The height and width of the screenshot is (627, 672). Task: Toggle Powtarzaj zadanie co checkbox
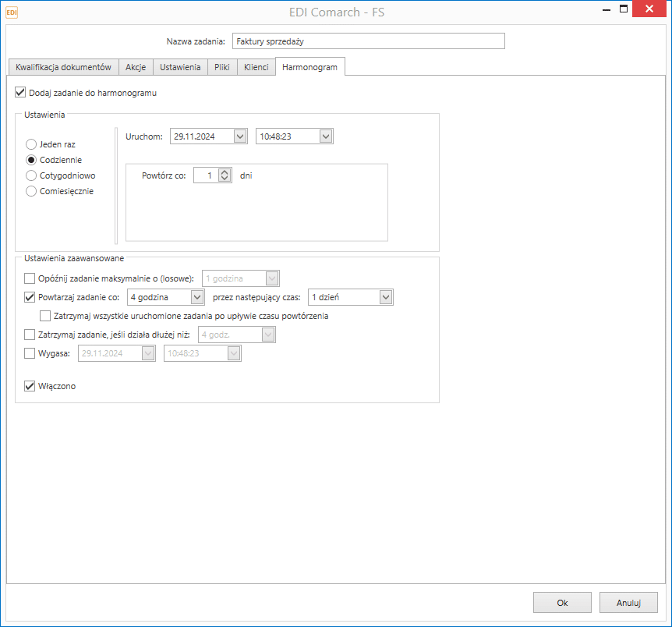[x=30, y=297]
